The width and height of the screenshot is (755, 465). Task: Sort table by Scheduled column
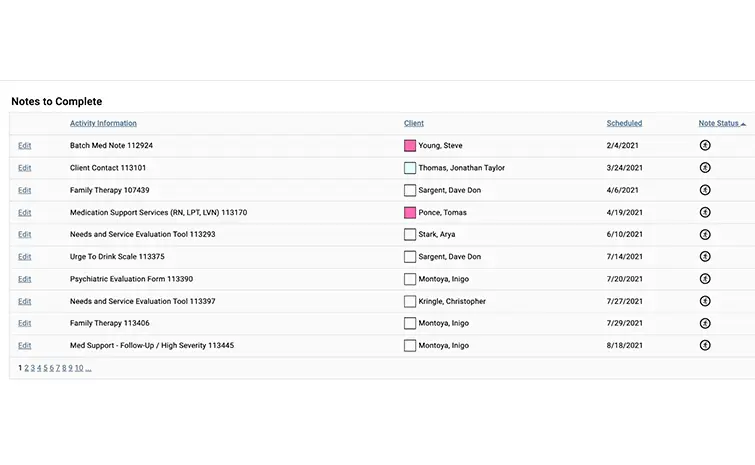click(624, 124)
